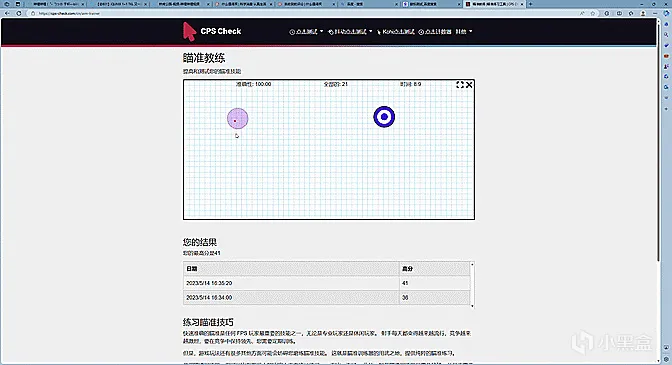Open the Microsoft 365 sidebar icon

666,77
